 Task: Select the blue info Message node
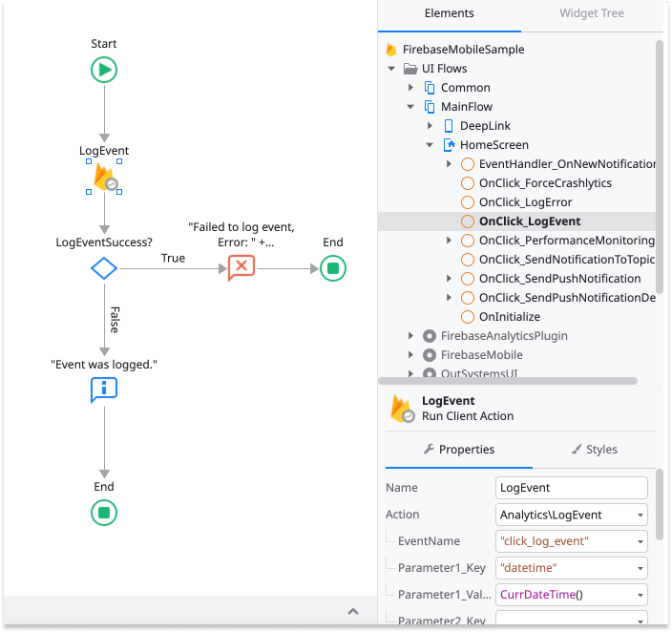(x=104, y=390)
